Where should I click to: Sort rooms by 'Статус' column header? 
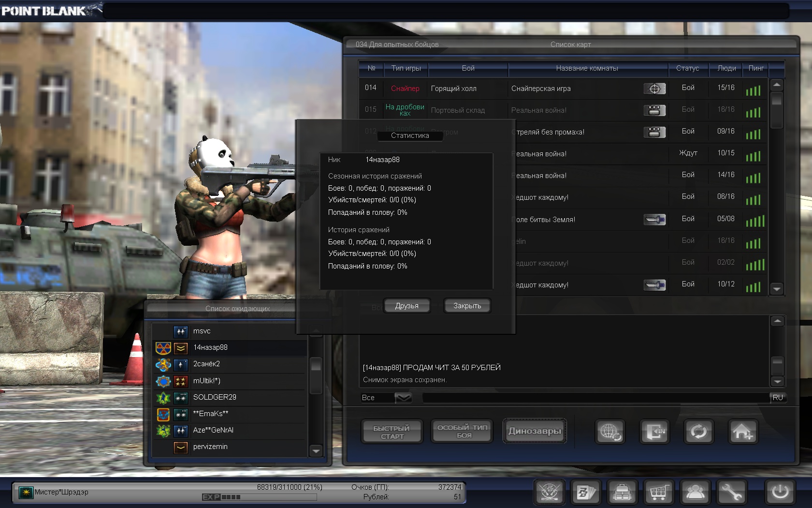click(x=687, y=68)
